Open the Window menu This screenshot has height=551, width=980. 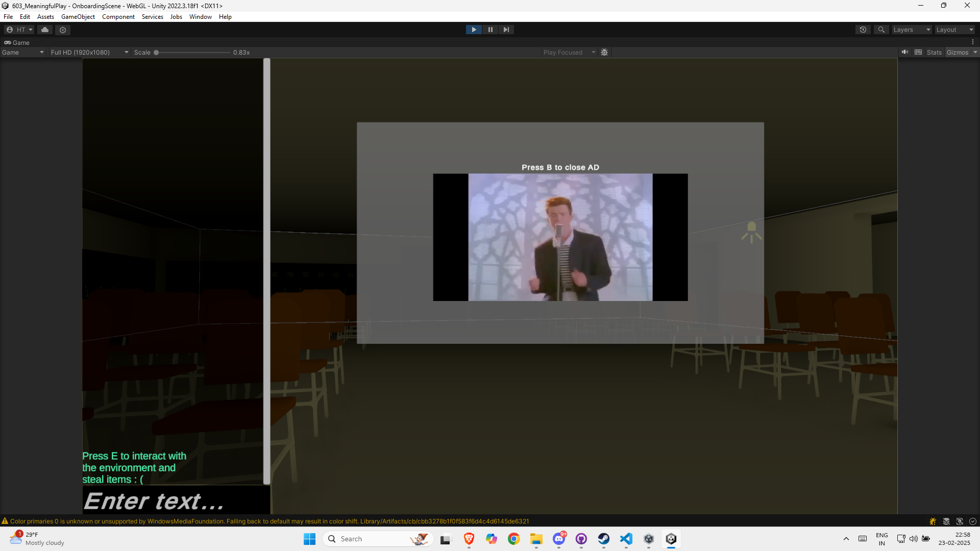point(200,17)
